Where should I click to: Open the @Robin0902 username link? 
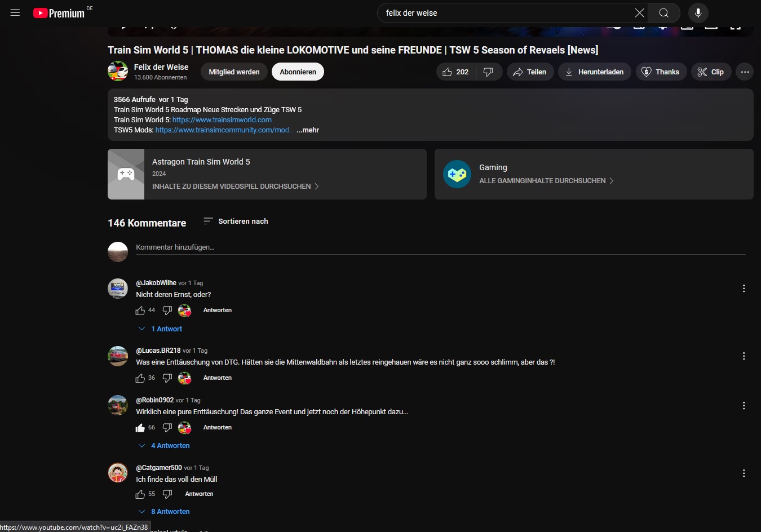click(x=155, y=400)
